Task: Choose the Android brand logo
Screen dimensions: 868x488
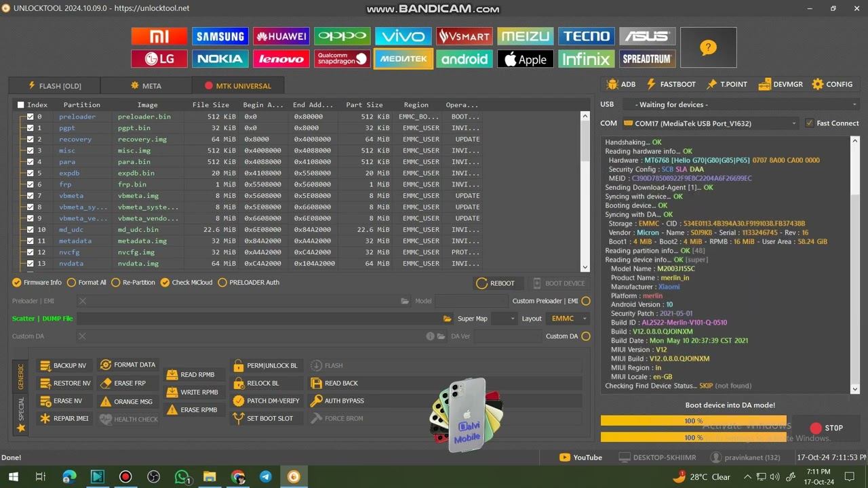Action: coord(465,59)
